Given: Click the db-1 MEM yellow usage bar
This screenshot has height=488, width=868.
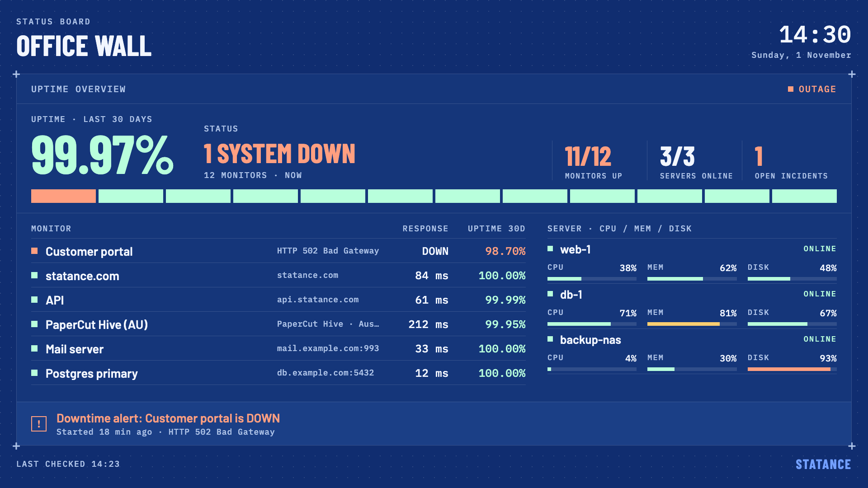Looking at the screenshot, I should pos(683,324).
